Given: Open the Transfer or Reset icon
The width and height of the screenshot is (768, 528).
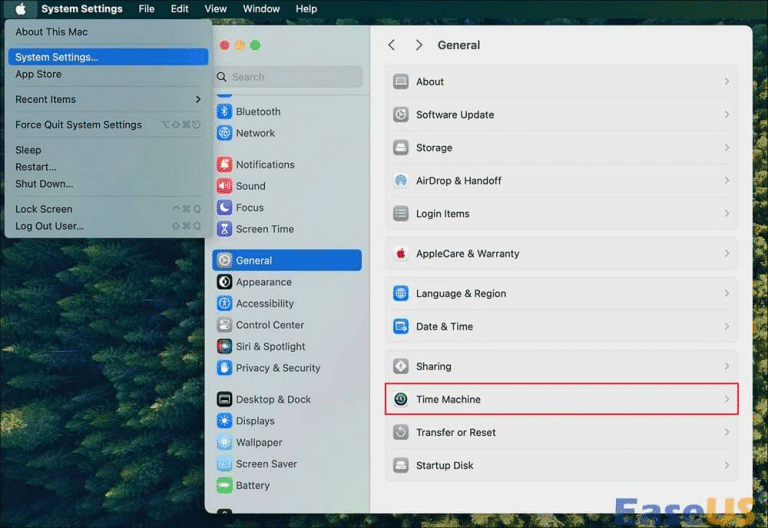Looking at the screenshot, I should (401, 432).
